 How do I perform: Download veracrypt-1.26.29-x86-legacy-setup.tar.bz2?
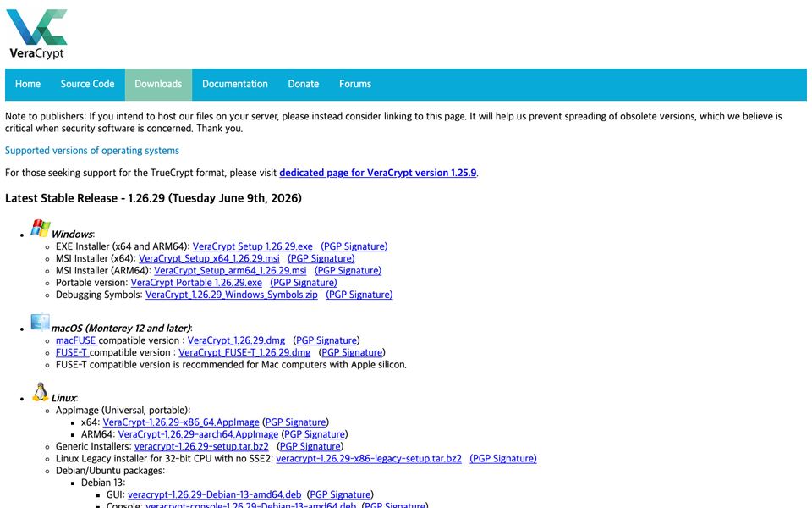pyautogui.click(x=369, y=458)
